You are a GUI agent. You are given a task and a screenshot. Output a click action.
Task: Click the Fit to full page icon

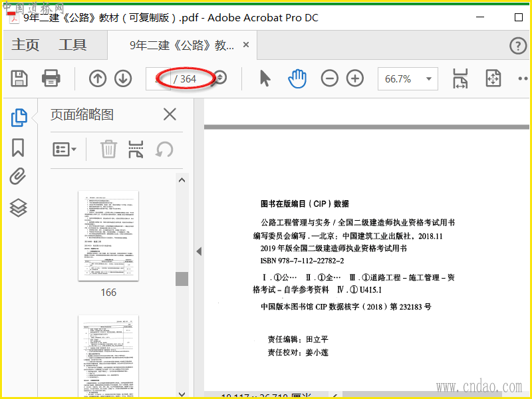[493, 78]
